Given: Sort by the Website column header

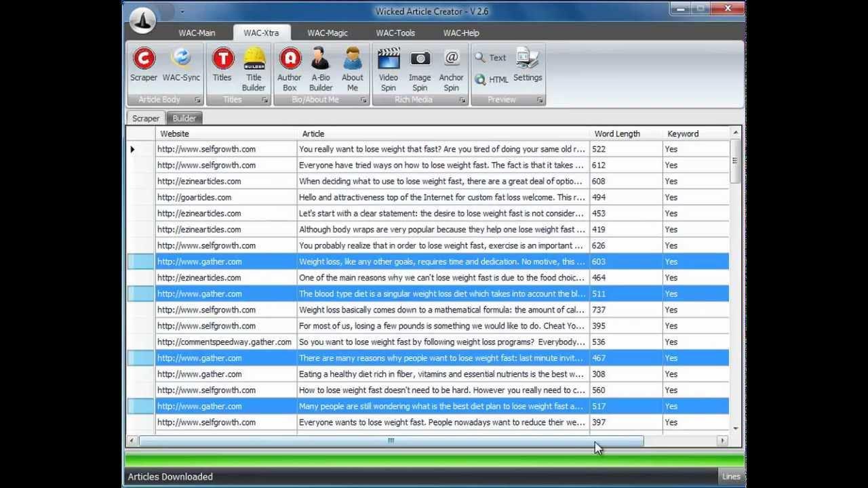Looking at the screenshot, I should tap(226, 134).
